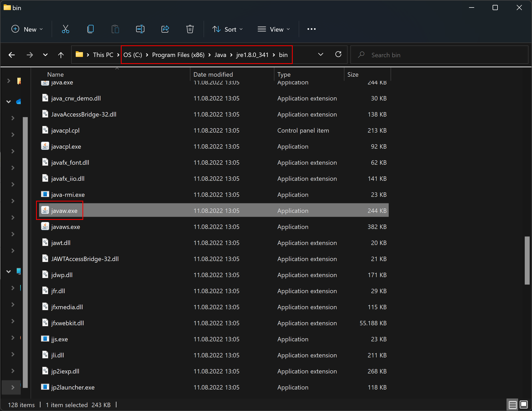Click the Rename icon in toolbar
Viewport: 532px width, 411px height.
[x=140, y=29]
